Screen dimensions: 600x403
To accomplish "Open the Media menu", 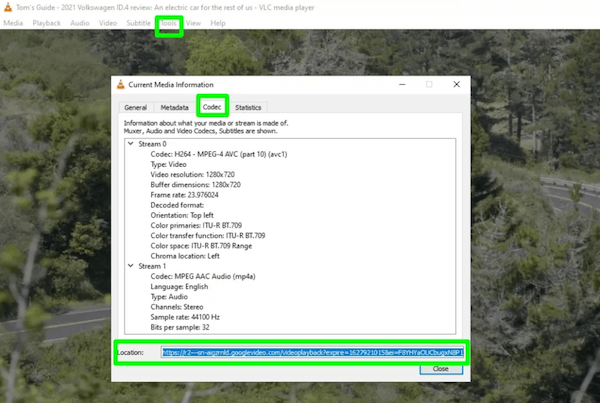I will [13, 23].
